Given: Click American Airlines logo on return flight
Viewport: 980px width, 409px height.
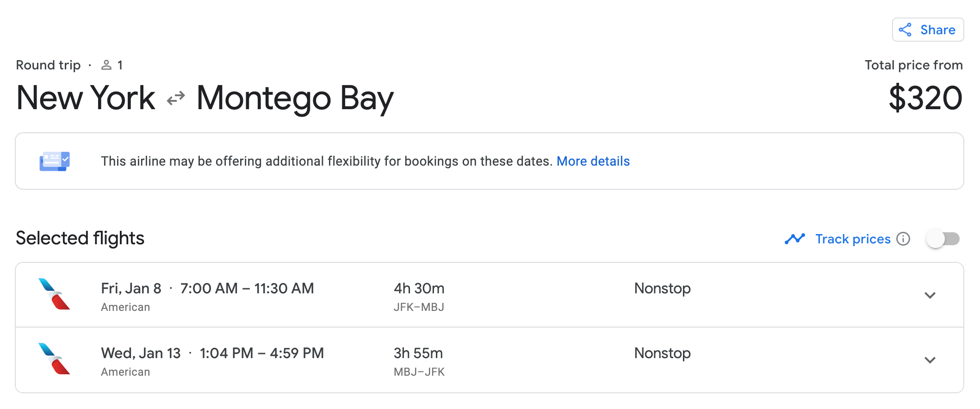Looking at the screenshot, I should 54,359.
